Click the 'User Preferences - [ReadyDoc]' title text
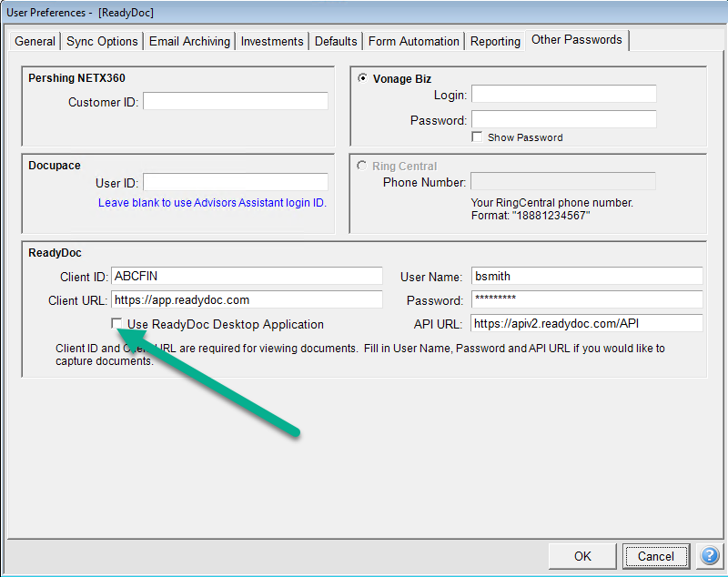 (x=80, y=13)
